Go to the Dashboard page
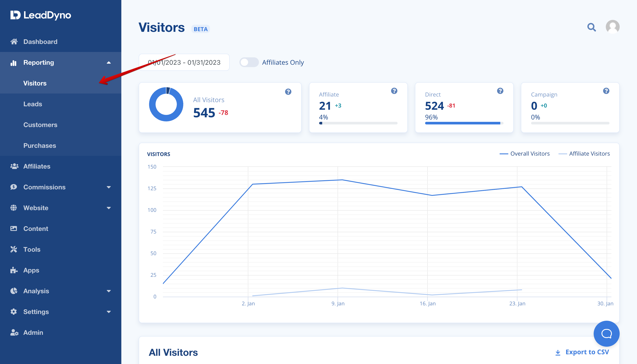Screen dimensions: 637x364 (x=40, y=42)
